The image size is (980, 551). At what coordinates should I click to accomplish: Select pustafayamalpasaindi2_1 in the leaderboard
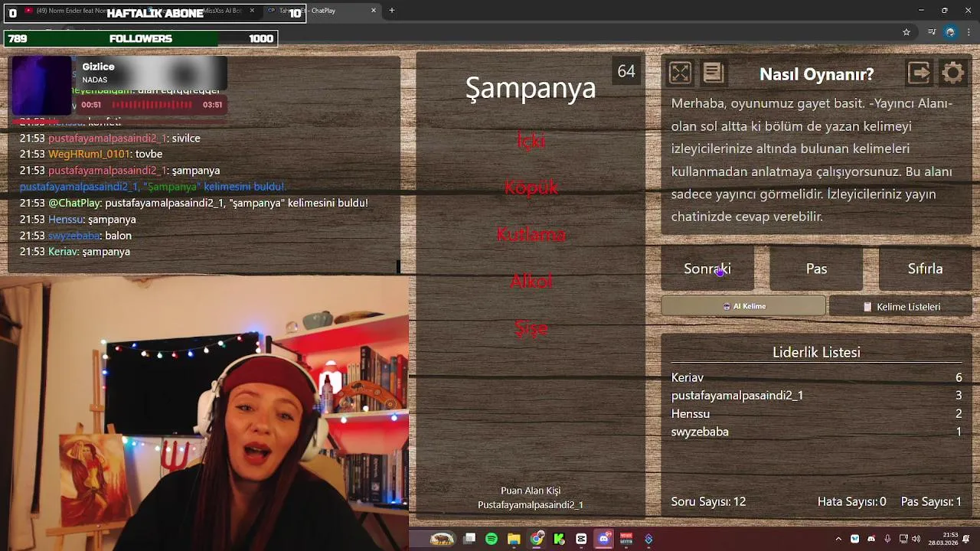click(x=816, y=396)
